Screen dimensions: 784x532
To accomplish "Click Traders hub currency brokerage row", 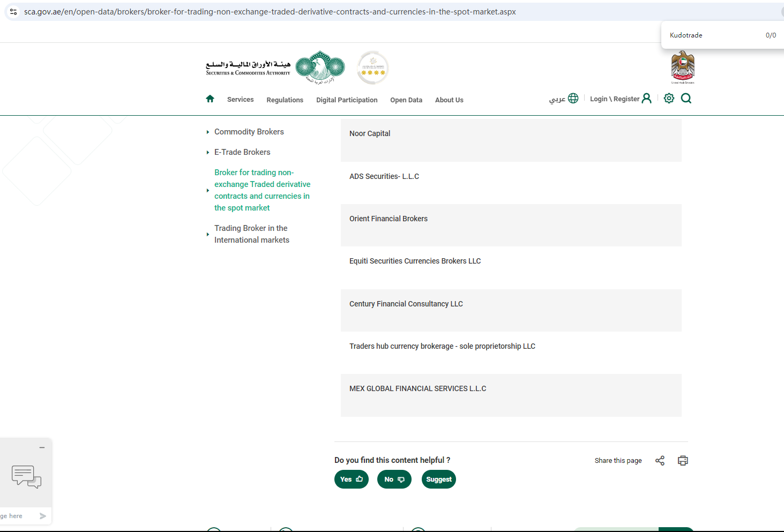I will click(x=511, y=353).
